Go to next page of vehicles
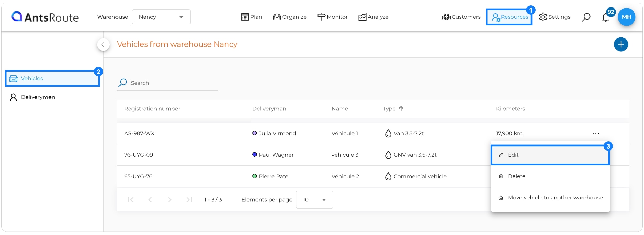 [169, 199]
